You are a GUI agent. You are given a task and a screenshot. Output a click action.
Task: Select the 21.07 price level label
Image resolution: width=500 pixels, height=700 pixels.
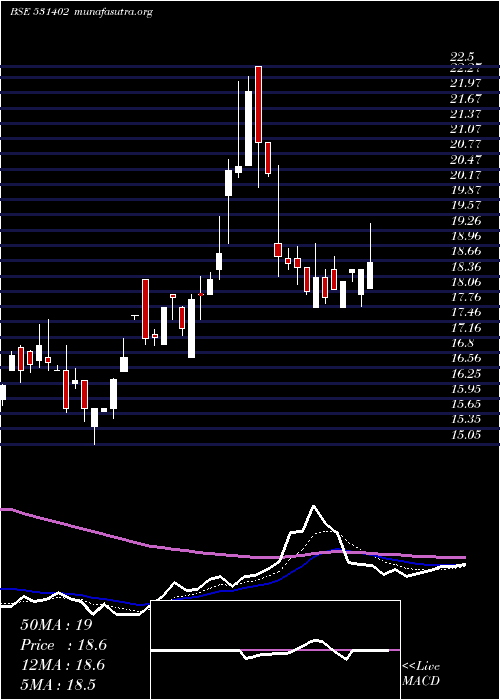coord(466,129)
